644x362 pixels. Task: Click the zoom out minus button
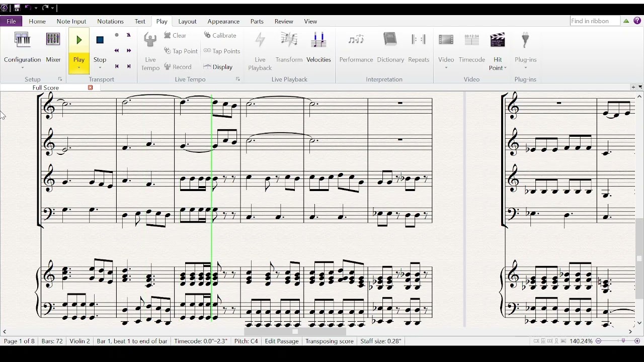598,341
